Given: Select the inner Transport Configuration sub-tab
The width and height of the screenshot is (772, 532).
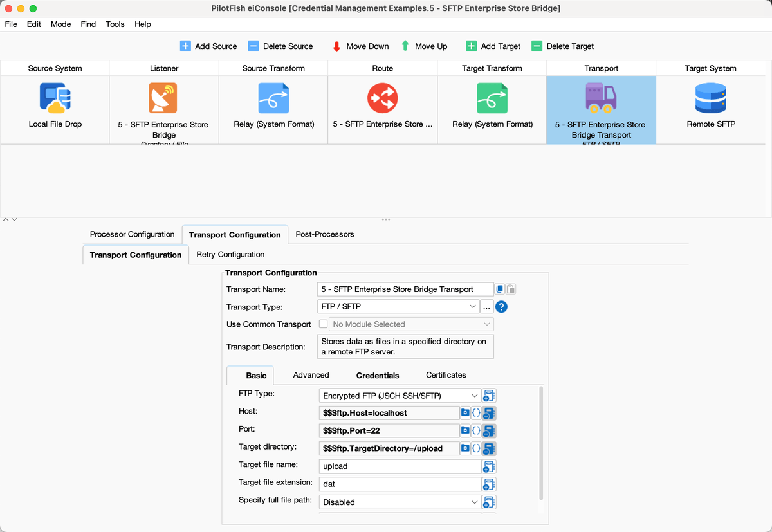Looking at the screenshot, I should tap(136, 255).
